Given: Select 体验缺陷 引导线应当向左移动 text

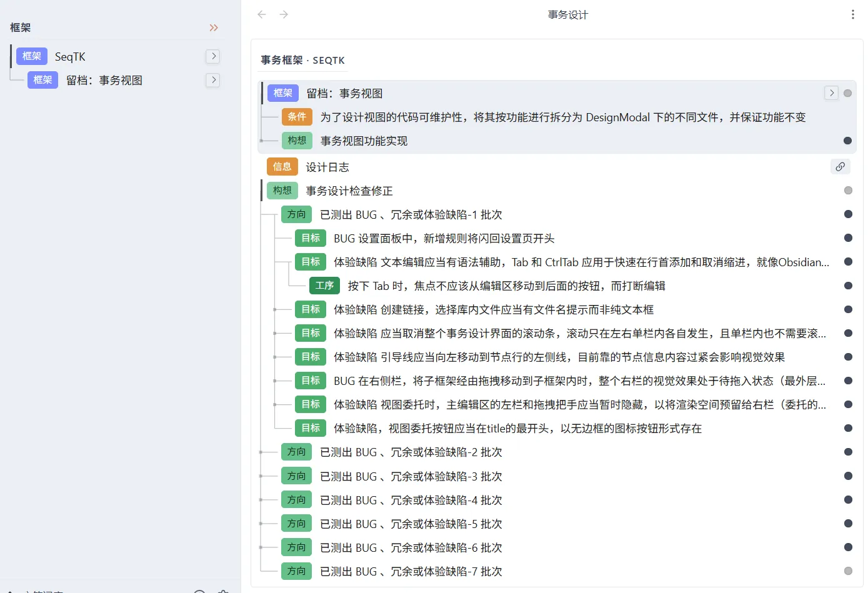Looking at the screenshot, I should coord(559,357).
